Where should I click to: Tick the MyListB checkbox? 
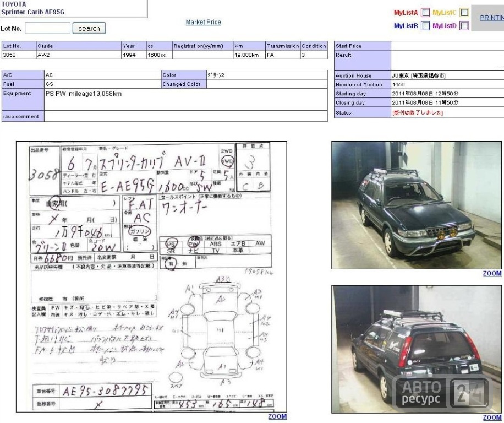point(425,26)
